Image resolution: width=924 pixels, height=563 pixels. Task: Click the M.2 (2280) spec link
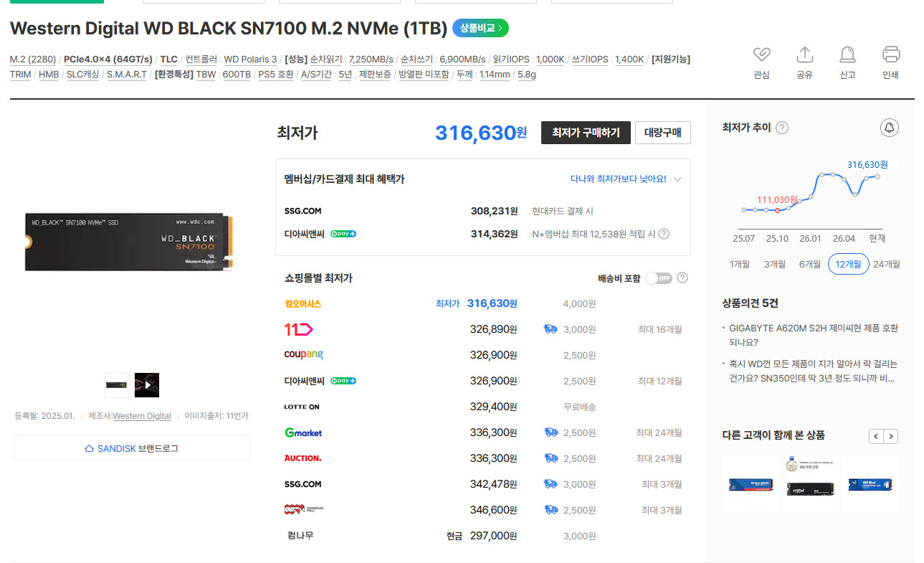(33, 59)
